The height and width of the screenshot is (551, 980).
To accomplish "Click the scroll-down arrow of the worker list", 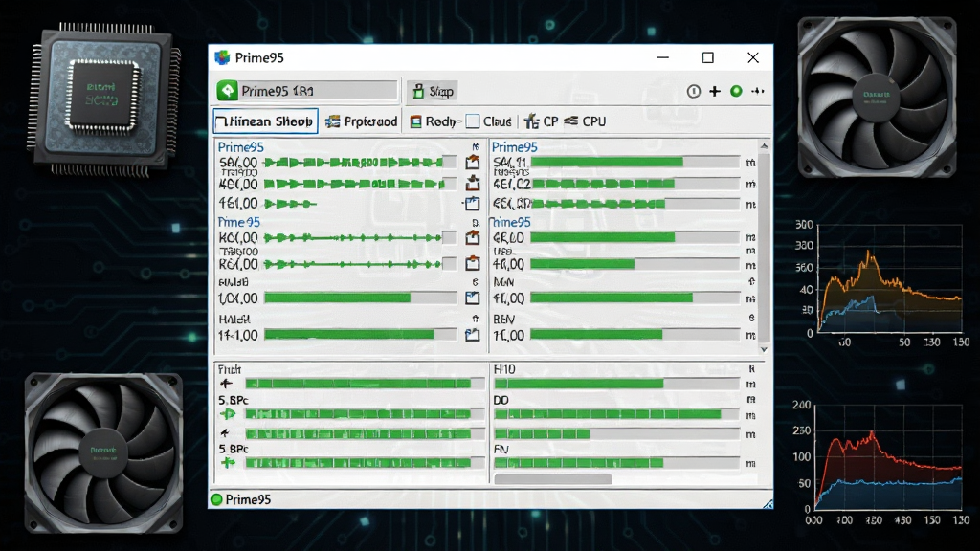I will point(764,349).
